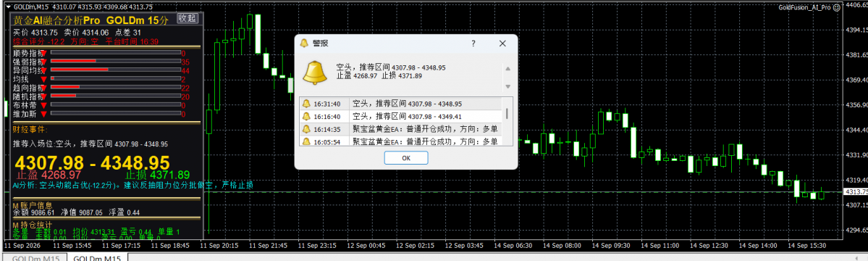Image resolution: width=868 pixels, height=261 pixels.
Task: Click the 平台时间 16:39 text
Action: click(132, 41)
